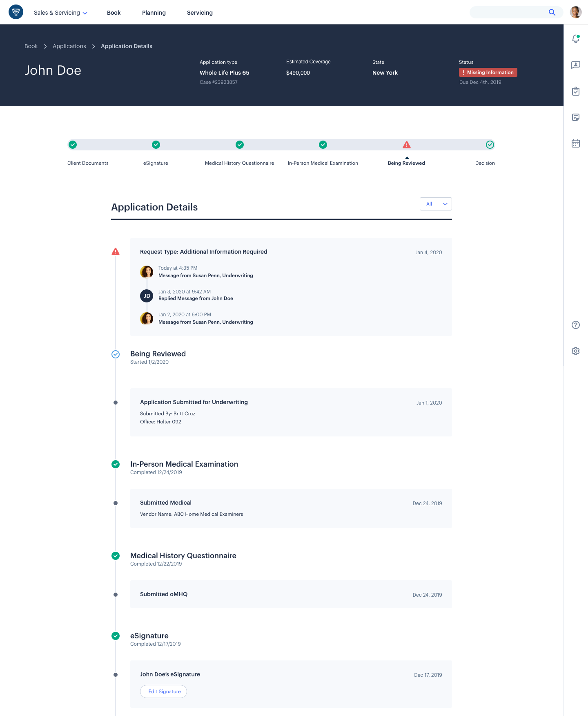Open the tasks clipboard icon
The width and height of the screenshot is (588, 716).
tap(576, 91)
